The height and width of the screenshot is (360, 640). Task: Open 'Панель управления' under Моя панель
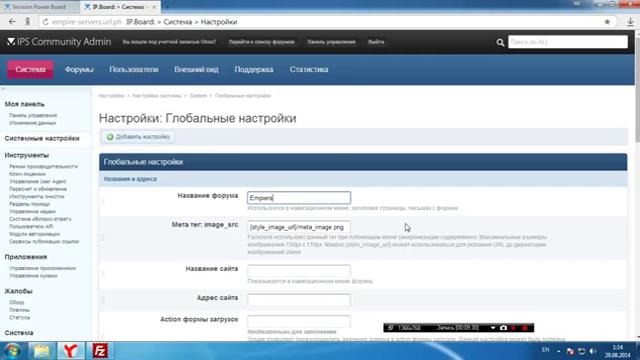[x=33, y=116]
